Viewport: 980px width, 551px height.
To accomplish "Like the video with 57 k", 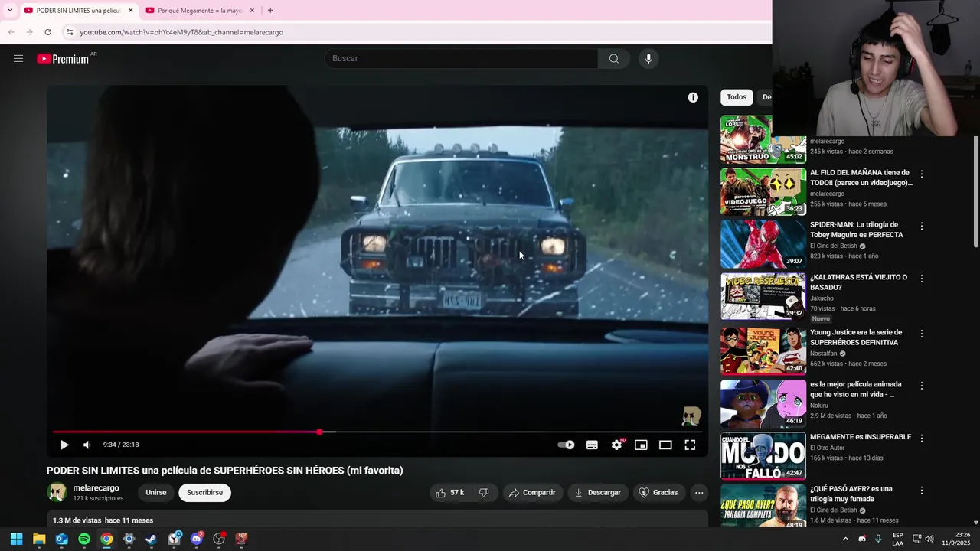I will click(449, 493).
